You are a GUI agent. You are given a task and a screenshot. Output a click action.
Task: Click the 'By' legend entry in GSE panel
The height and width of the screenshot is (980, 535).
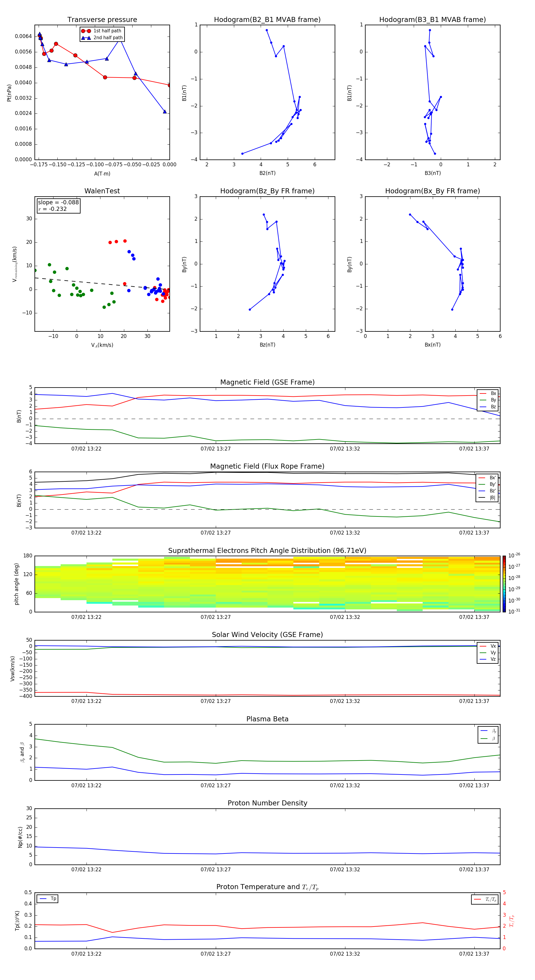click(488, 400)
